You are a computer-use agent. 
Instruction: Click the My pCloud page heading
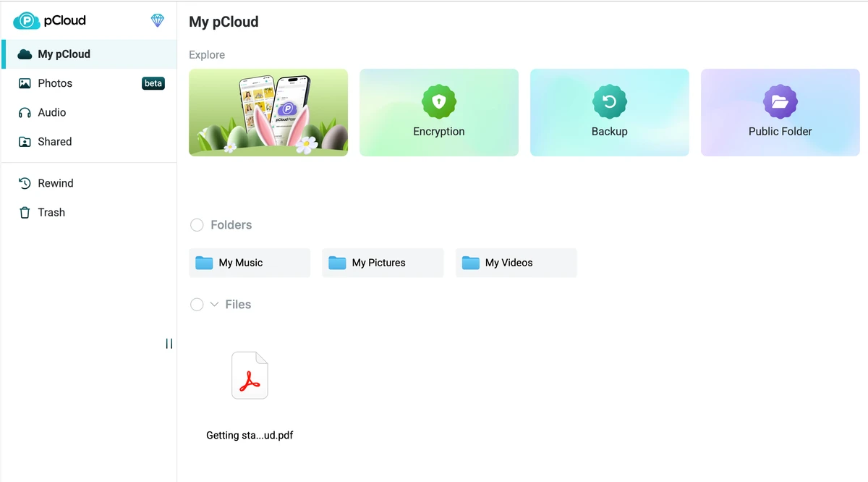(x=224, y=22)
